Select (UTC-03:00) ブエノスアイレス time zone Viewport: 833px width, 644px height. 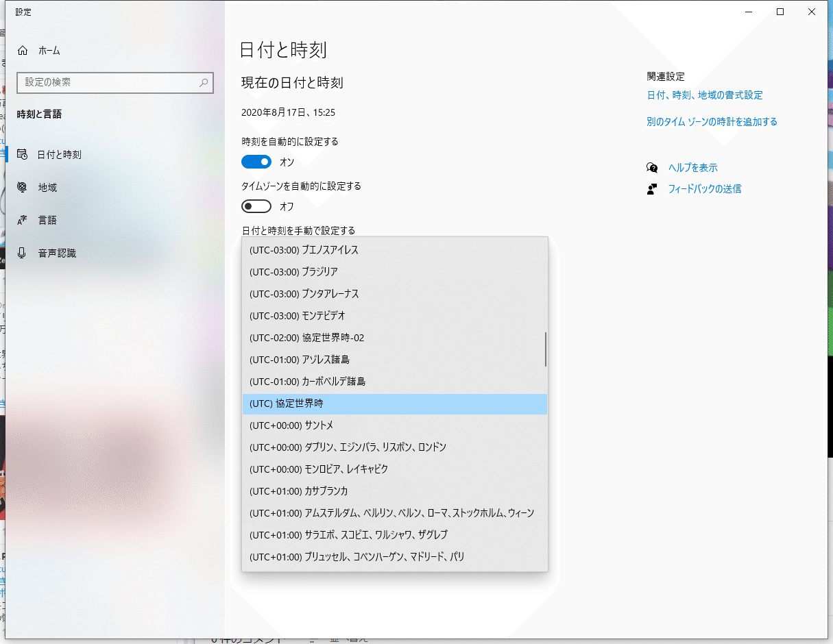[x=395, y=250]
